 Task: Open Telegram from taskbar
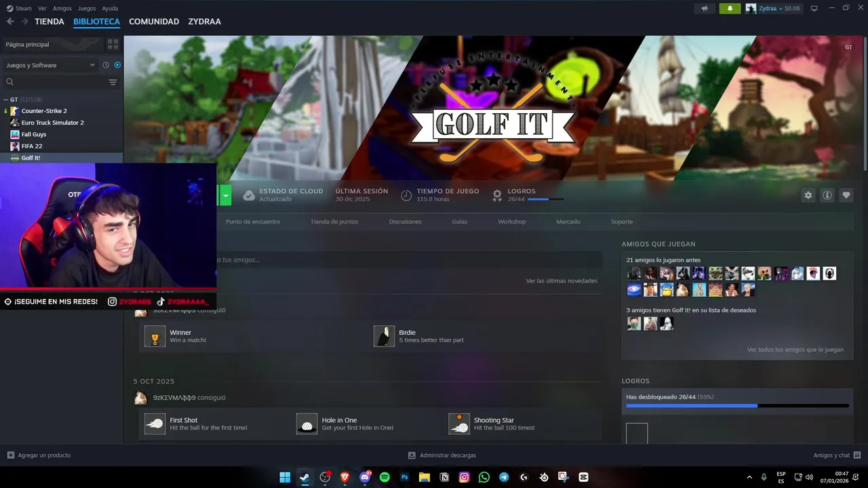pos(504,477)
